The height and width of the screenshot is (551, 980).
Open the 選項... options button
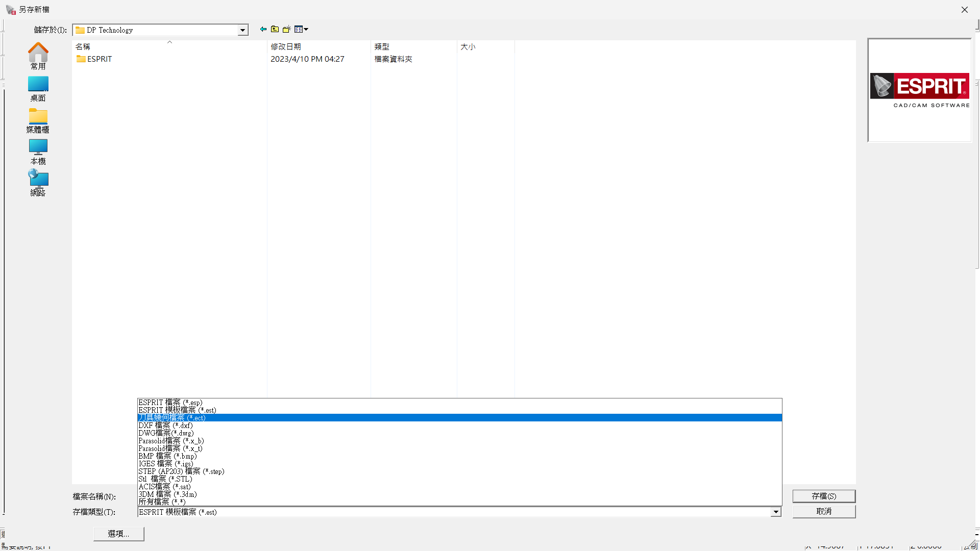point(118,534)
